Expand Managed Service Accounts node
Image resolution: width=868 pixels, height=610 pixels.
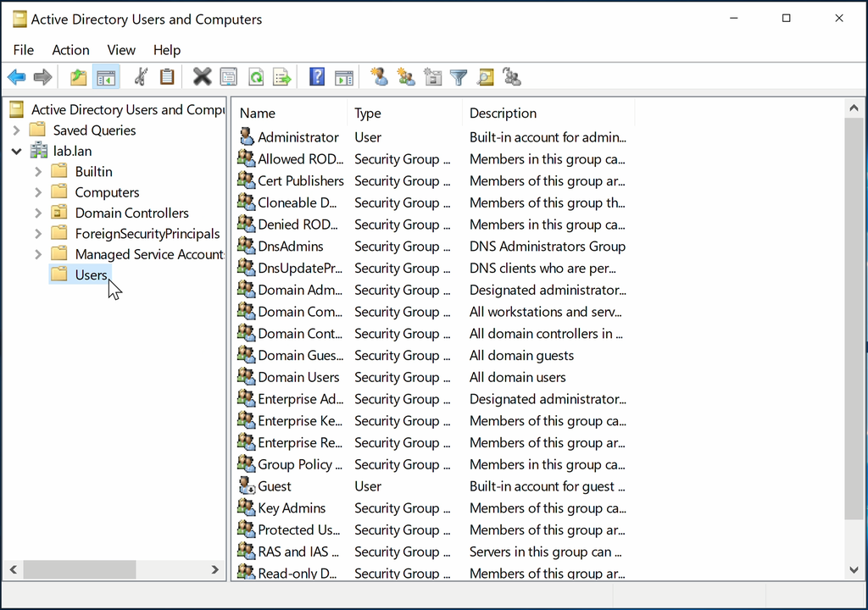point(37,255)
